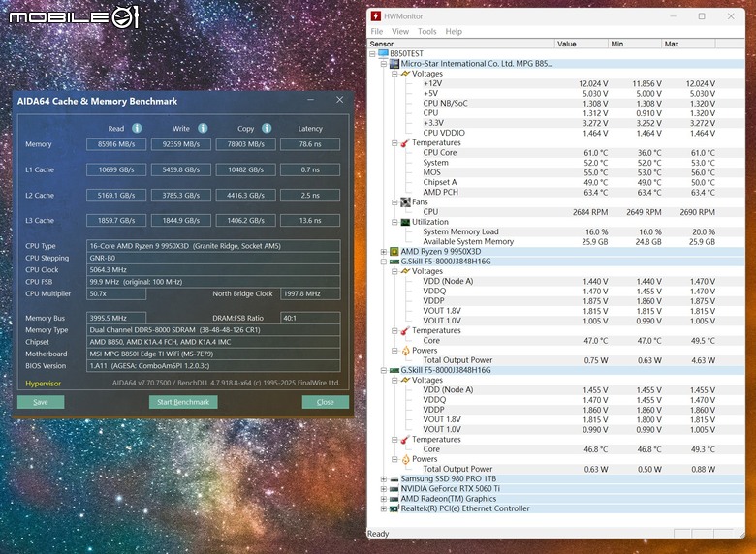
Task: Collapse the Utilization section
Action: pyautogui.click(x=394, y=222)
